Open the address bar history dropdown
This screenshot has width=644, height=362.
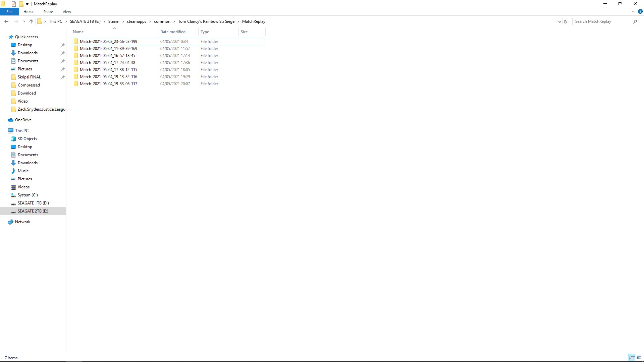pos(559,21)
